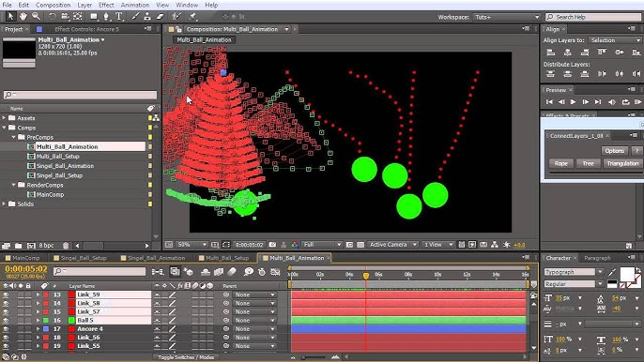
Task: Hide the Link_59 layer eye toggle
Action: [6, 294]
